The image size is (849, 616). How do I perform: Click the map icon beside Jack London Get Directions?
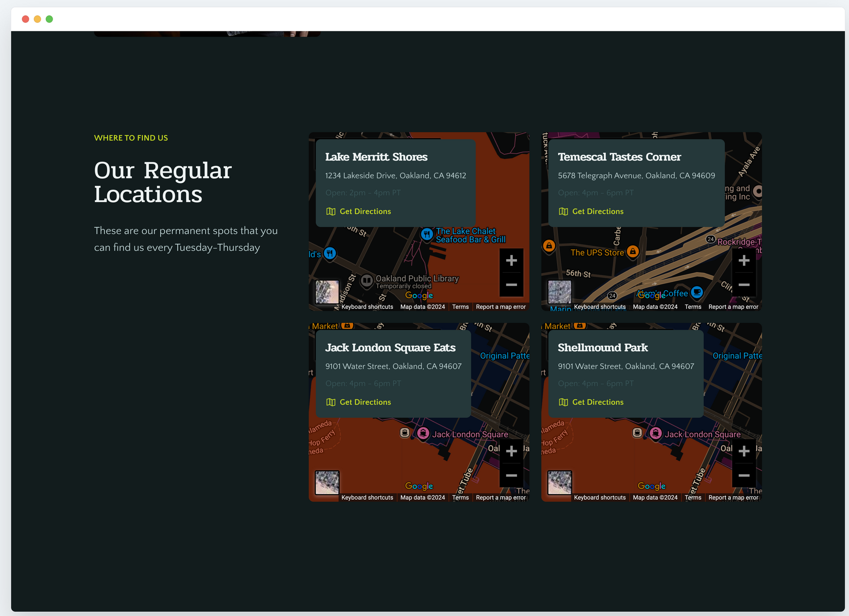pos(331,402)
